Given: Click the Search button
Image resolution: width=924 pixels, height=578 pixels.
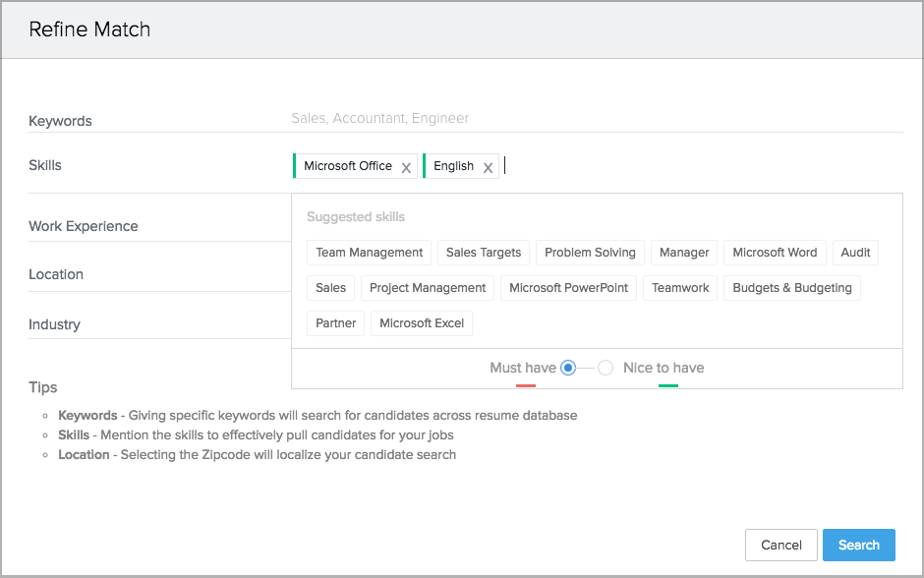Looking at the screenshot, I should point(858,545).
